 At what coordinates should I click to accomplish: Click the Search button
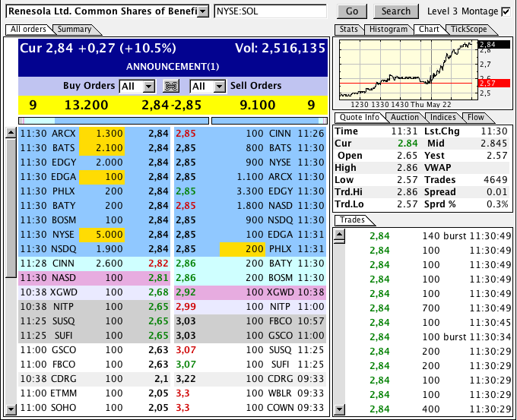click(396, 11)
